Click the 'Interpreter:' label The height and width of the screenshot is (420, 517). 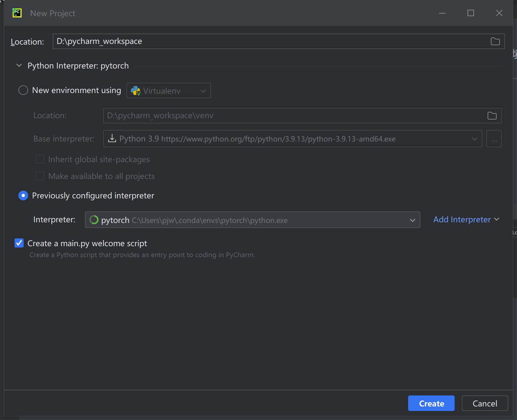coord(54,220)
